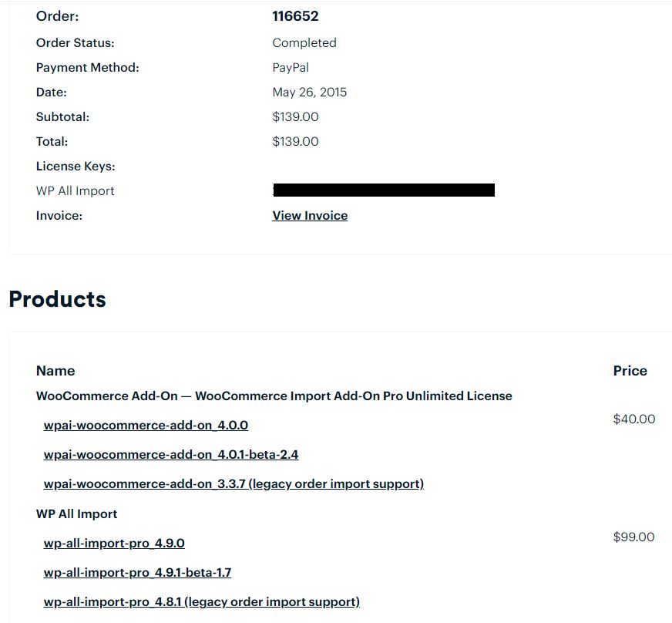Image resolution: width=672 pixels, height=623 pixels.
Task: Click the Name column header
Action: click(55, 371)
